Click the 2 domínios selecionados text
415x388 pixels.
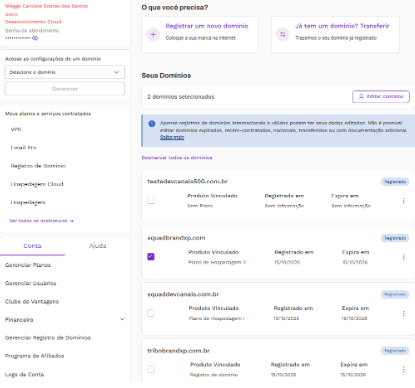click(x=181, y=97)
